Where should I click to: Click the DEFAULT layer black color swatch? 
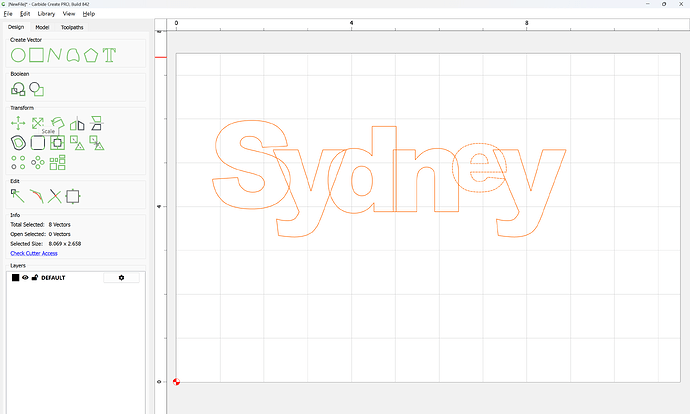point(15,277)
